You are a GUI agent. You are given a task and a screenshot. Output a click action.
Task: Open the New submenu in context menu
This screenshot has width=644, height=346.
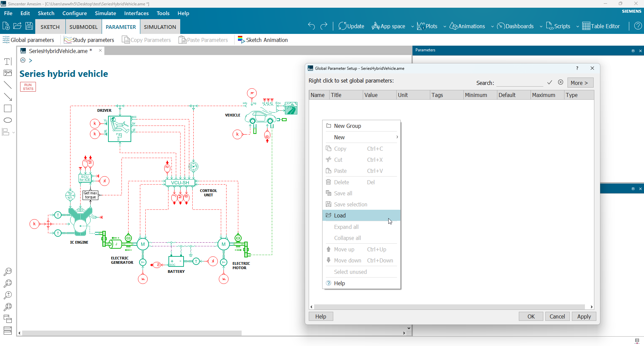click(x=361, y=137)
